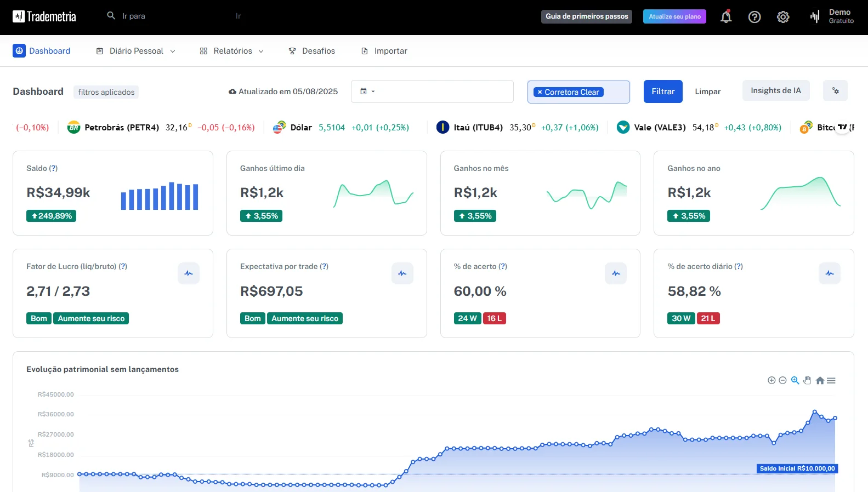Click Atualize seu plano button
The height and width of the screenshot is (492, 868).
[674, 16]
